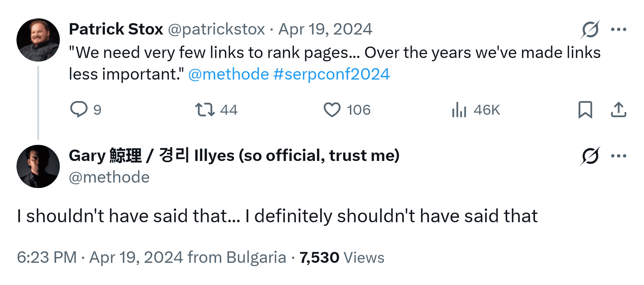Screen dimensions: 644x285
Task: Open the 6:23 PM timestamp on the reply
Action: coord(47,257)
